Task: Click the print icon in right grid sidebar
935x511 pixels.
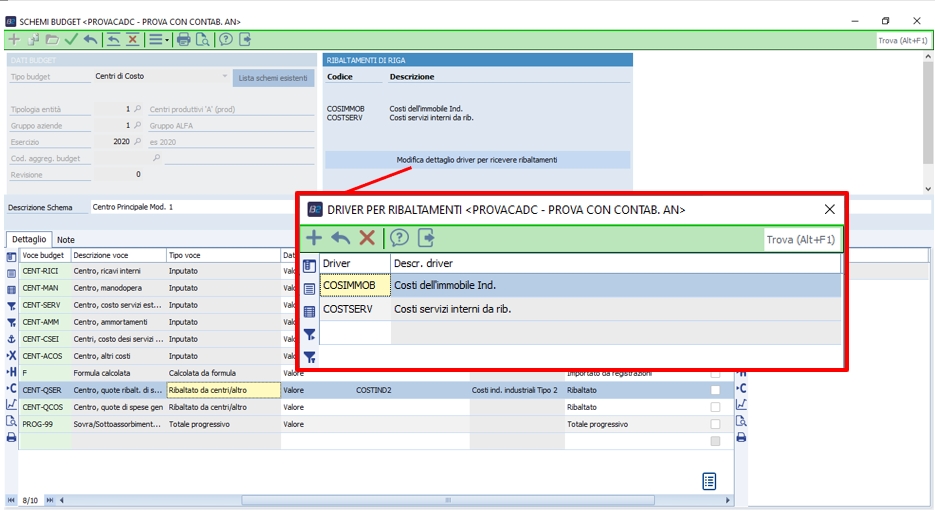Action: 741,438
